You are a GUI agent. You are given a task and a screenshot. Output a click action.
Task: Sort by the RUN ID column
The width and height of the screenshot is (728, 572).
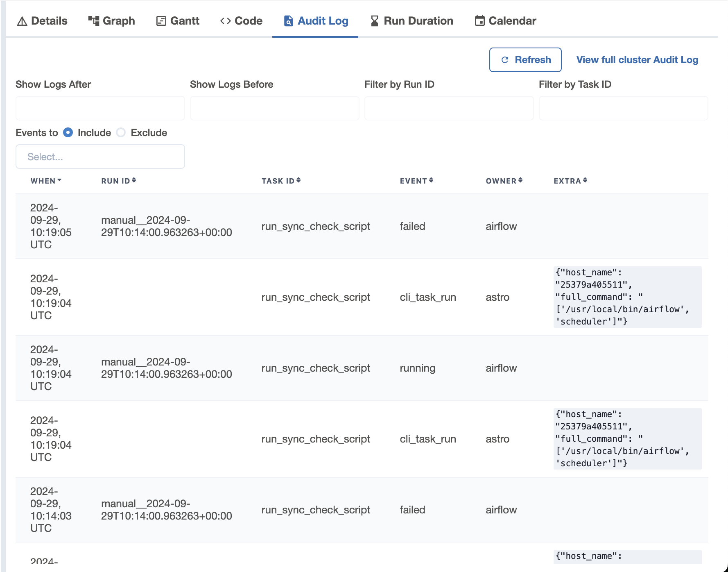(119, 181)
